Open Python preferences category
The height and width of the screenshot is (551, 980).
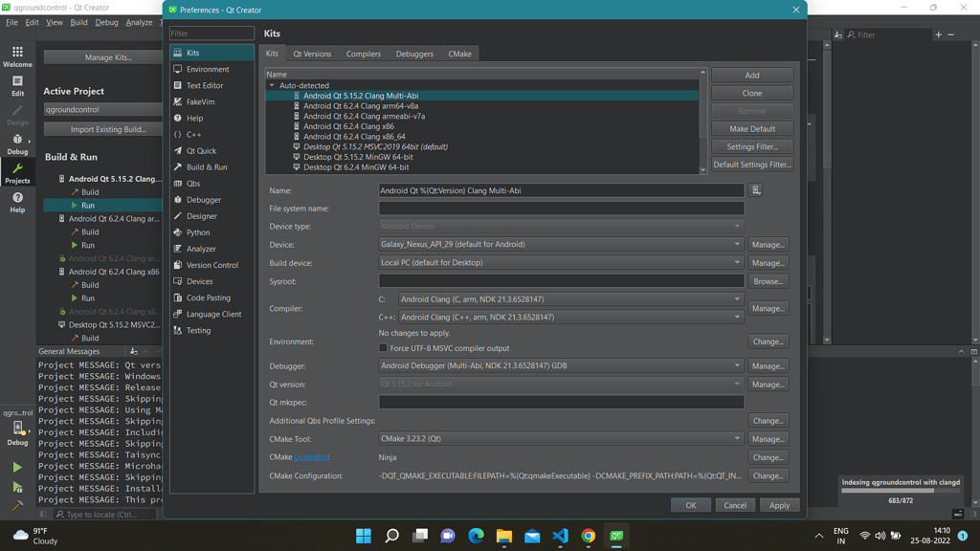coord(212,232)
